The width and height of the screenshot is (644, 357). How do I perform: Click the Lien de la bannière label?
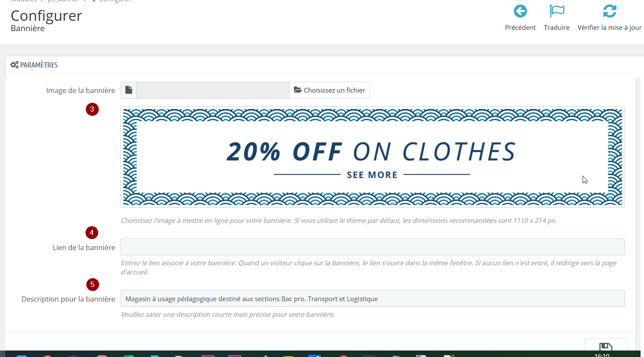84,248
